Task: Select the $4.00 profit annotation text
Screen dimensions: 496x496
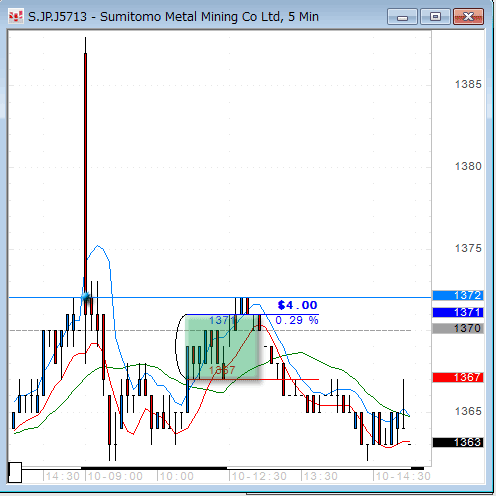Action: [x=297, y=305]
